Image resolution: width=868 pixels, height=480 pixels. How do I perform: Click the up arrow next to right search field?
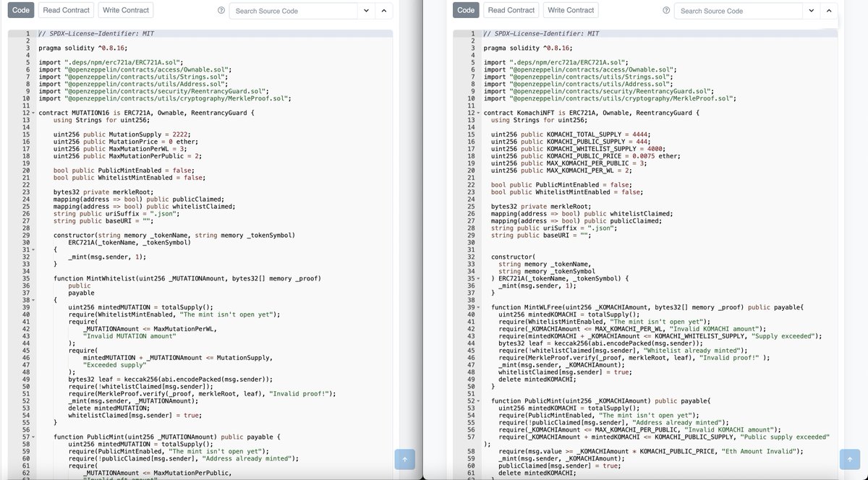(830, 11)
